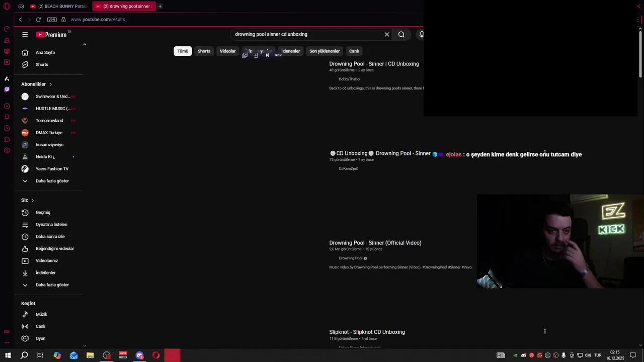Select the Tümü filter chip
644x362 pixels.
183,51
